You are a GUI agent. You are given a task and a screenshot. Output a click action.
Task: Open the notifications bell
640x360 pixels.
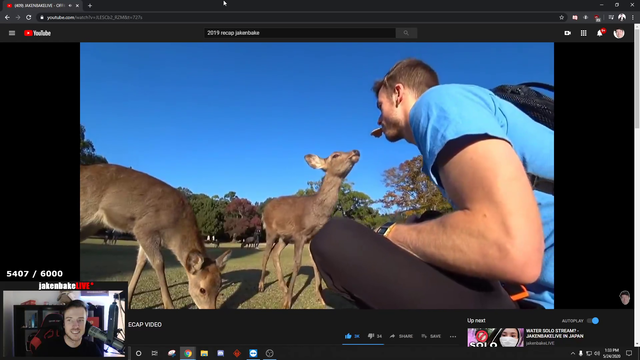(600, 33)
